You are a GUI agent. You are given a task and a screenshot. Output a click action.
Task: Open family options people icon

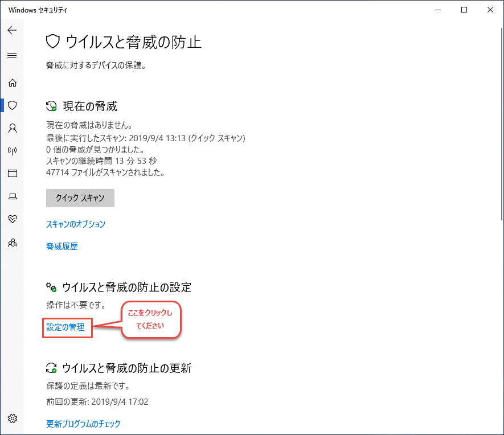[x=12, y=243]
